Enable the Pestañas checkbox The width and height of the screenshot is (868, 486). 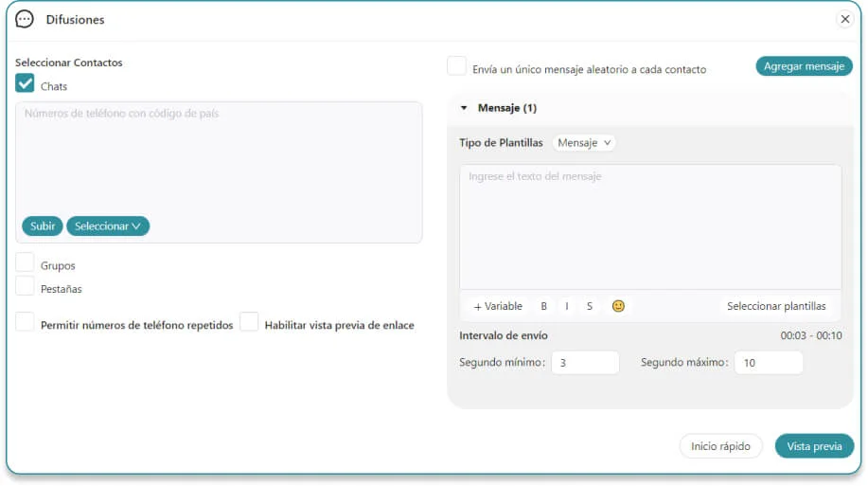tap(26, 286)
